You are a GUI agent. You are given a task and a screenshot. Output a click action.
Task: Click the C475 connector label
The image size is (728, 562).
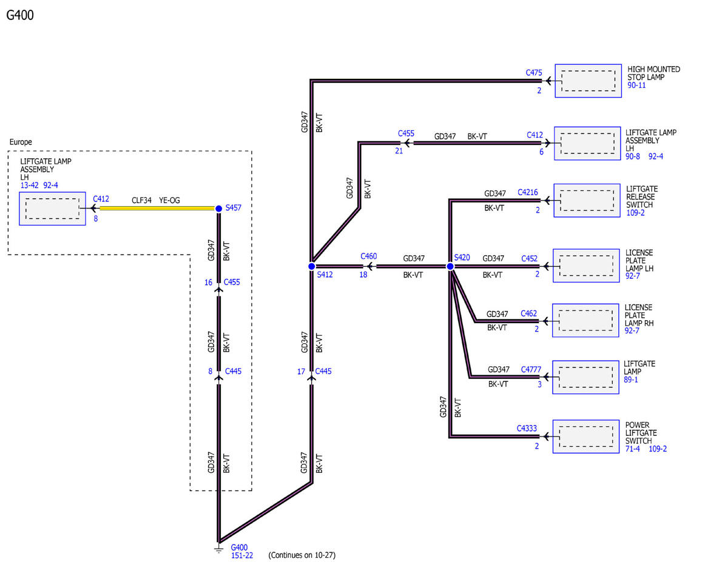point(534,73)
